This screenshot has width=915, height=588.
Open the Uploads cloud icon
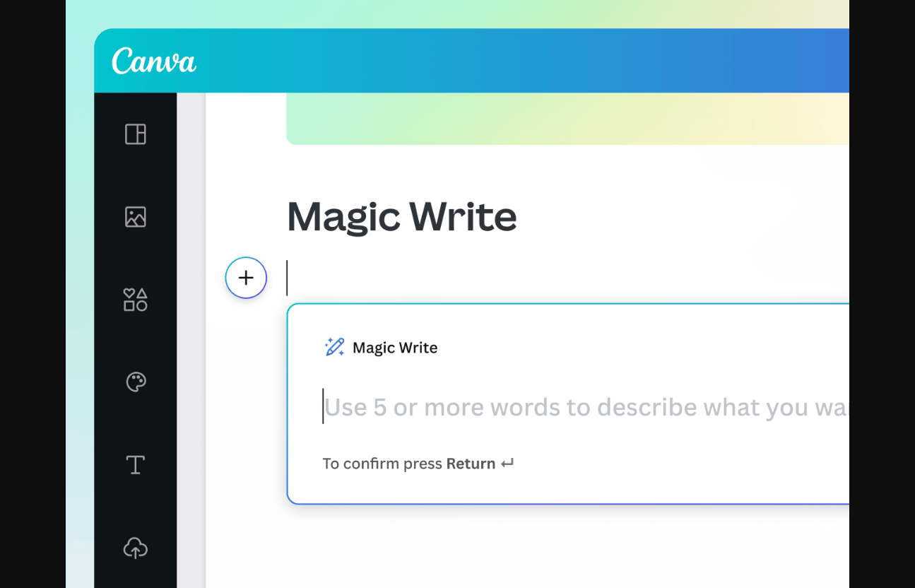pos(136,548)
